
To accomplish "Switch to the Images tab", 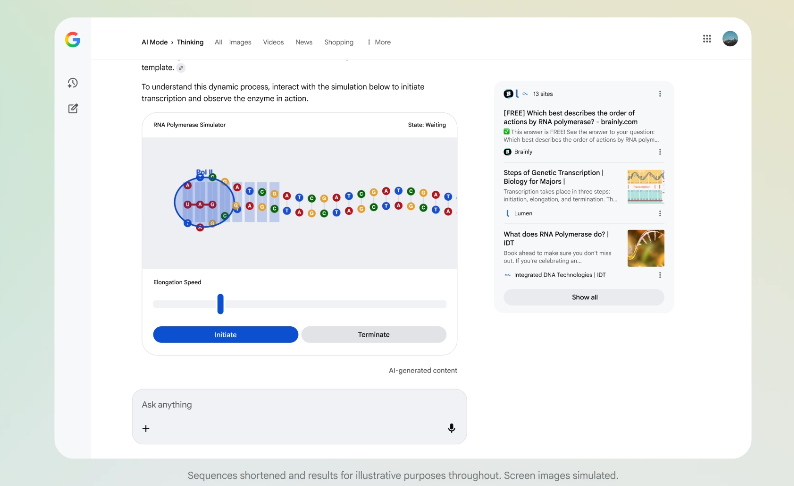I will 240,42.
